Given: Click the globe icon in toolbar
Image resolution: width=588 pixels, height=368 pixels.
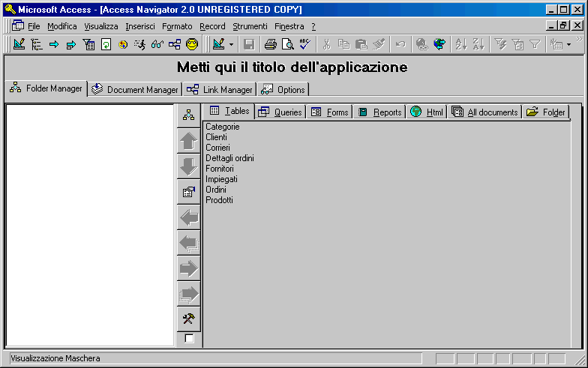Looking at the screenshot, I should click(439, 44).
